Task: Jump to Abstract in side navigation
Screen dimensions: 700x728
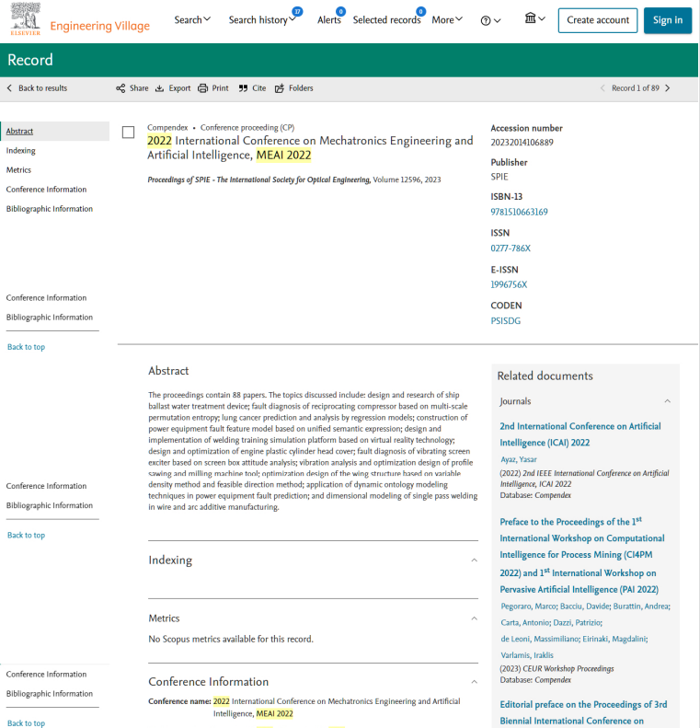Action: point(19,132)
